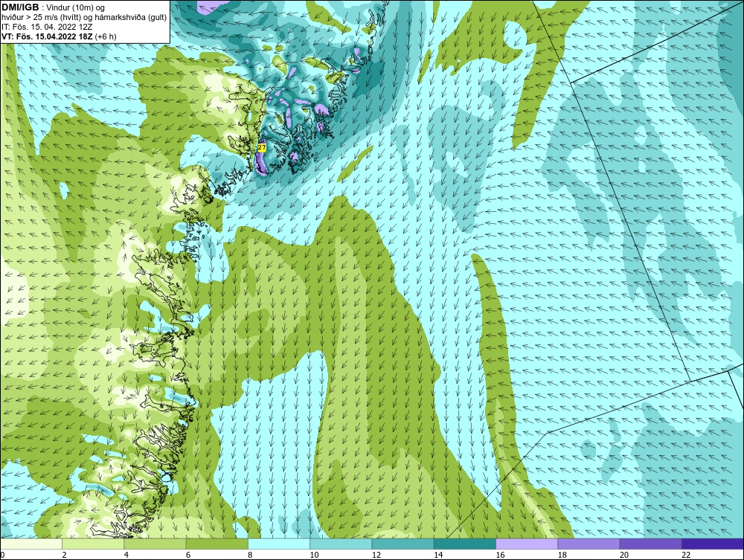This screenshot has width=744, height=560.
Task: Click the legend label 22
Action: (x=685, y=555)
